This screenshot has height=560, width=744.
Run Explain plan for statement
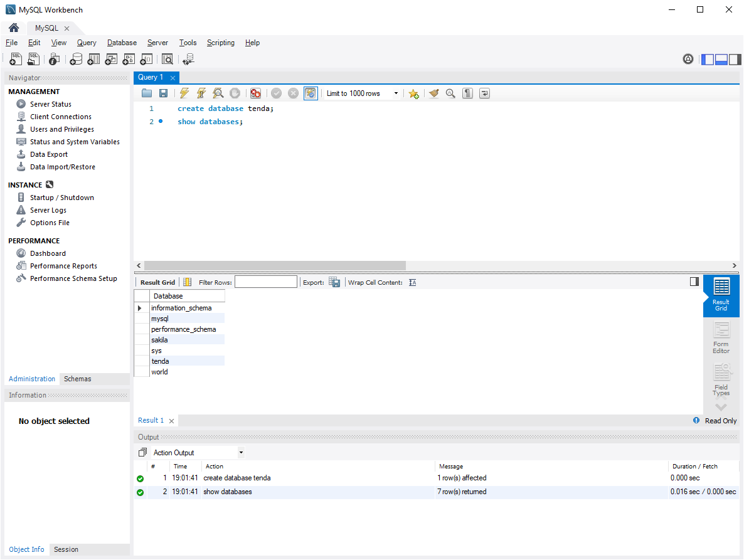pyautogui.click(x=218, y=93)
